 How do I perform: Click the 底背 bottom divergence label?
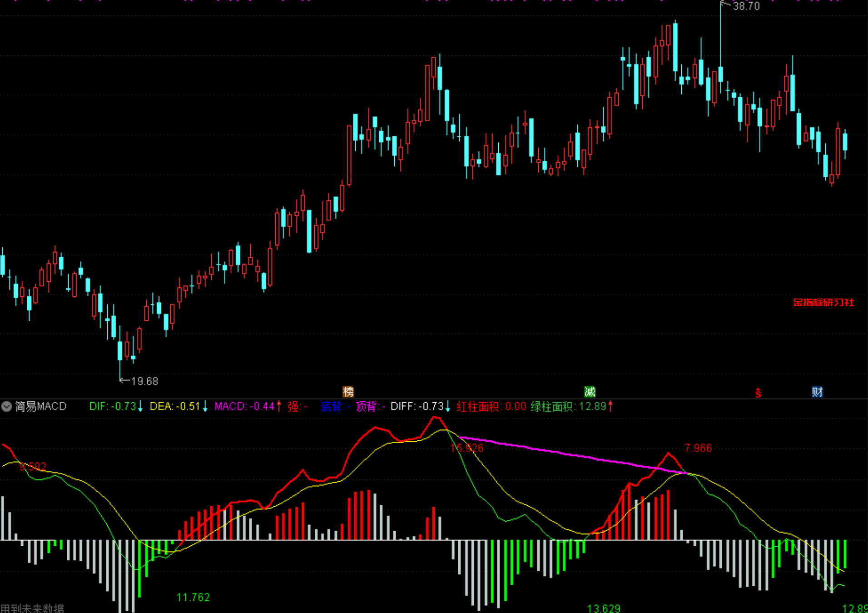[x=336, y=406]
